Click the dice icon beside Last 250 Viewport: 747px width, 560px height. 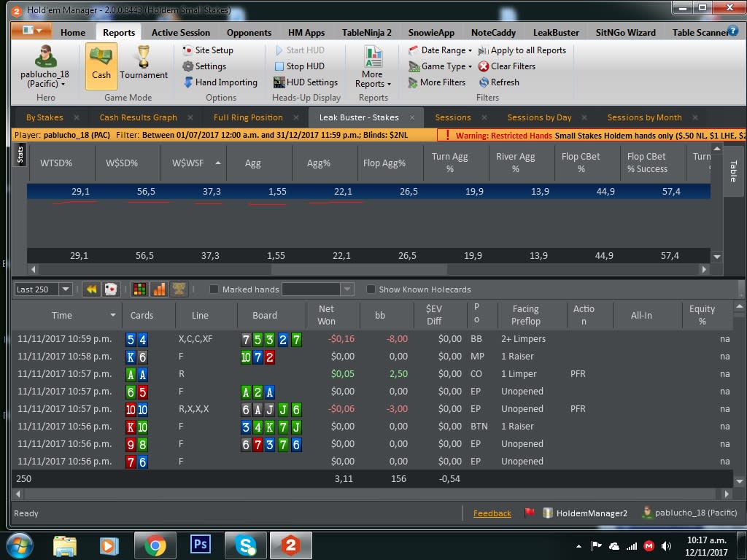coord(111,289)
